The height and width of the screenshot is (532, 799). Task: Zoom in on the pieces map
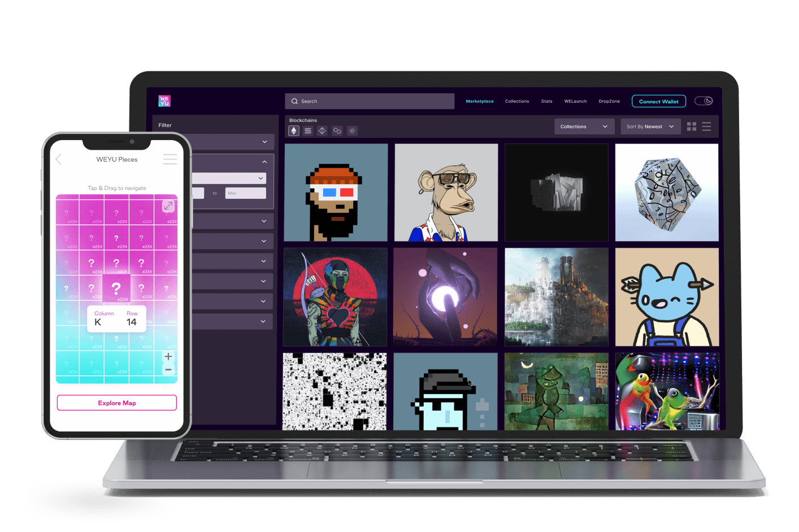point(168,356)
